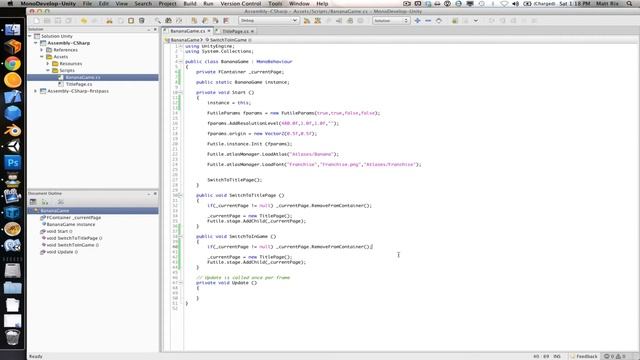Click 'public void SwitchToInGame ()' code line
This screenshot has height=360, width=640.
coord(236,237)
